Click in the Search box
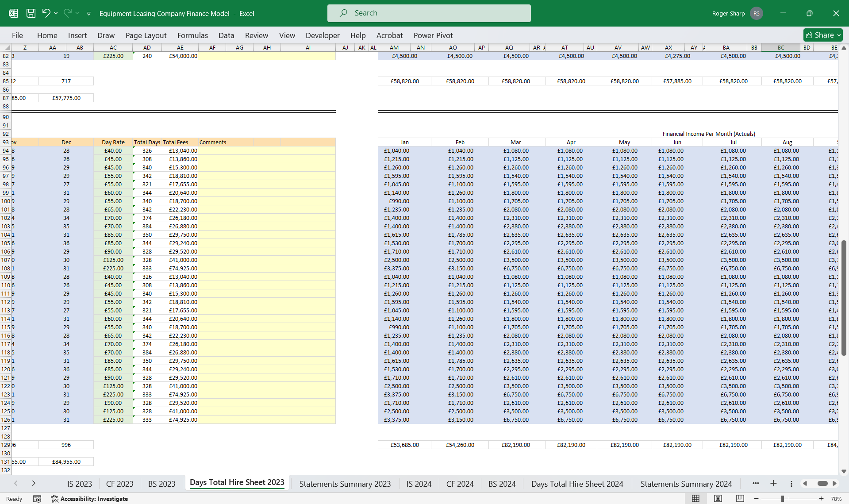The image size is (849, 504). pyautogui.click(x=429, y=13)
